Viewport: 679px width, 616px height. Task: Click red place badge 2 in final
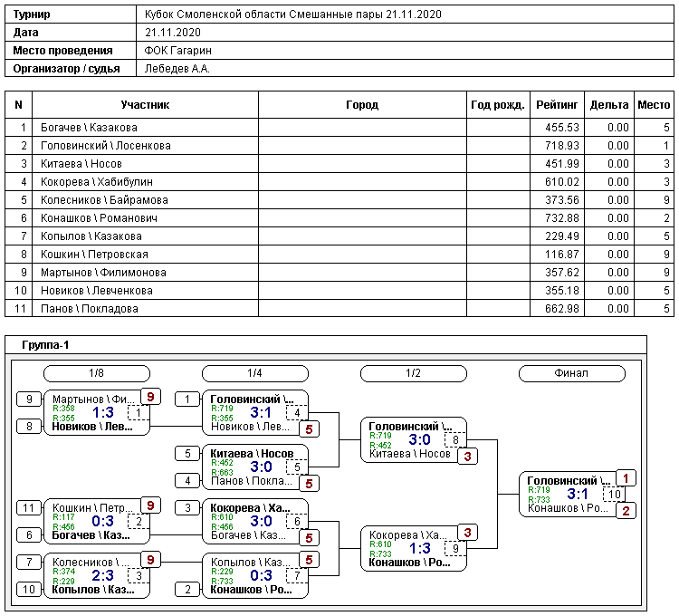(x=626, y=511)
